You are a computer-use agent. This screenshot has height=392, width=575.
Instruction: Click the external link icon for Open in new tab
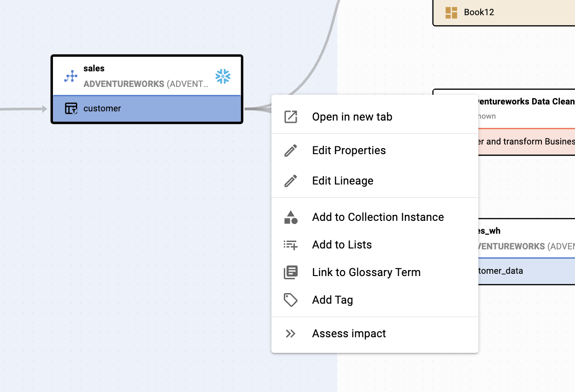(291, 117)
